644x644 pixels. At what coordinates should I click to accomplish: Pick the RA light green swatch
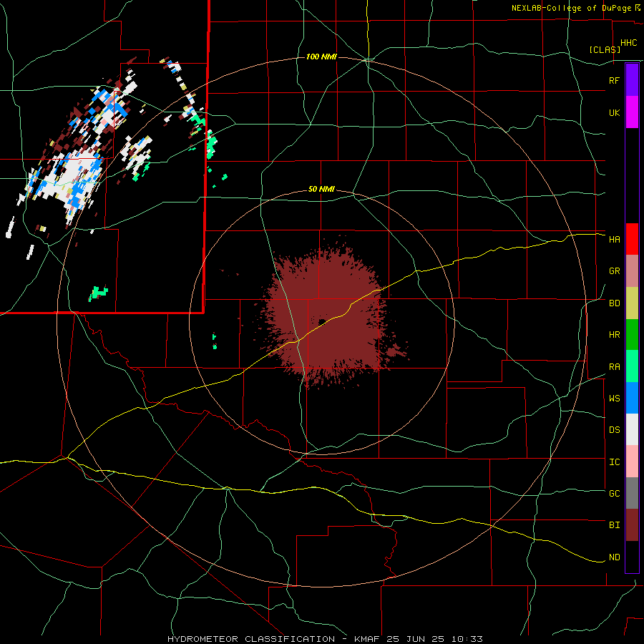point(632,366)
